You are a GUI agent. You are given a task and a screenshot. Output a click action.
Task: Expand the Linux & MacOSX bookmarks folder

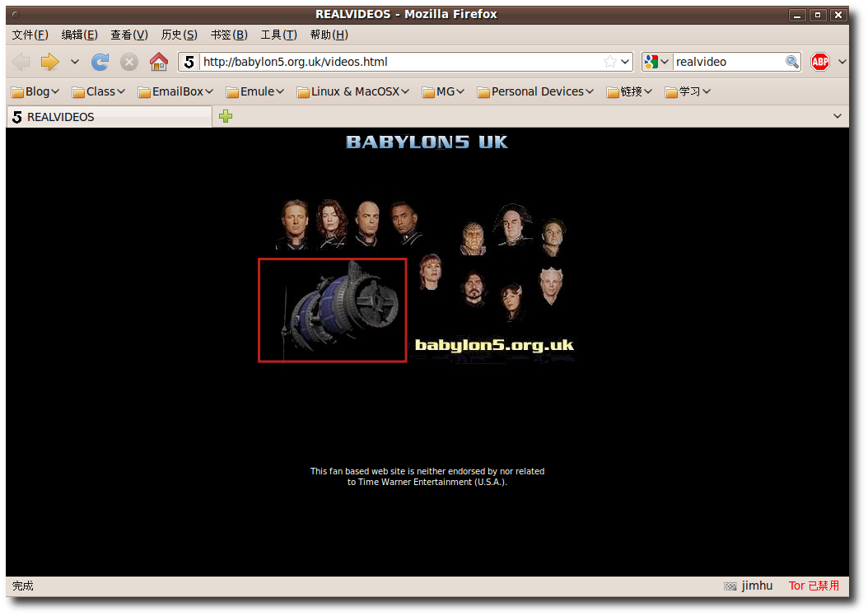(353, 91)
